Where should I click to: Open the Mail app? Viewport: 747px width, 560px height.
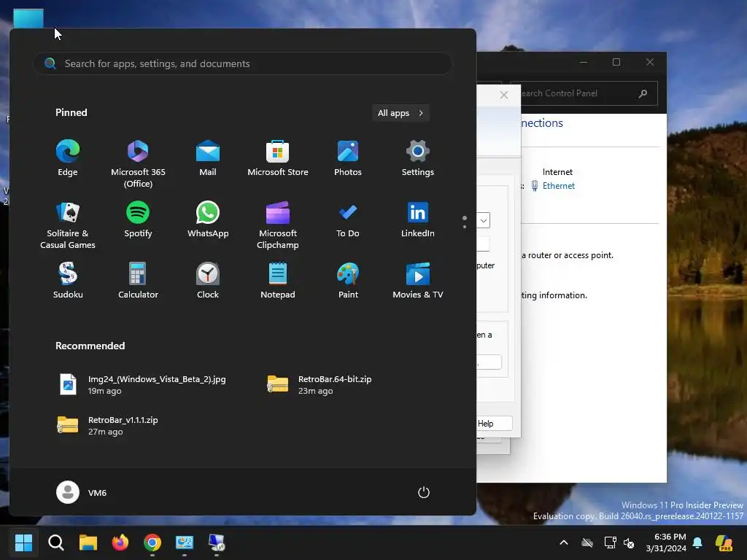(x=208, y=158)
